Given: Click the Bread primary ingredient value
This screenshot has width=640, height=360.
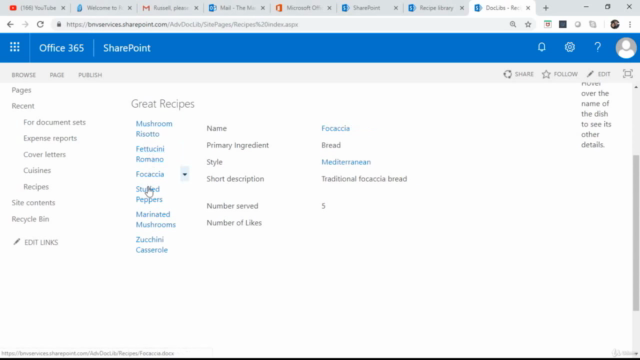Looking at the screenshot, I should click(x=331, y=145).
